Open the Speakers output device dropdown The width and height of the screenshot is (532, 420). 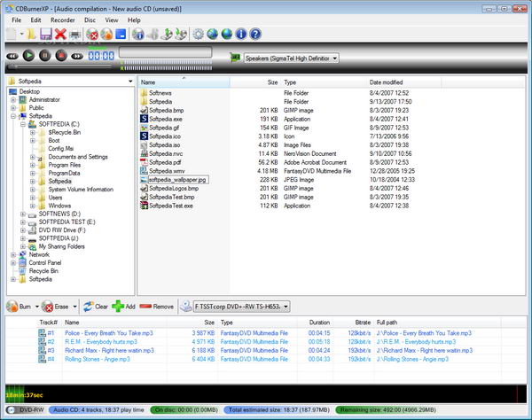(x=292, y=58)
